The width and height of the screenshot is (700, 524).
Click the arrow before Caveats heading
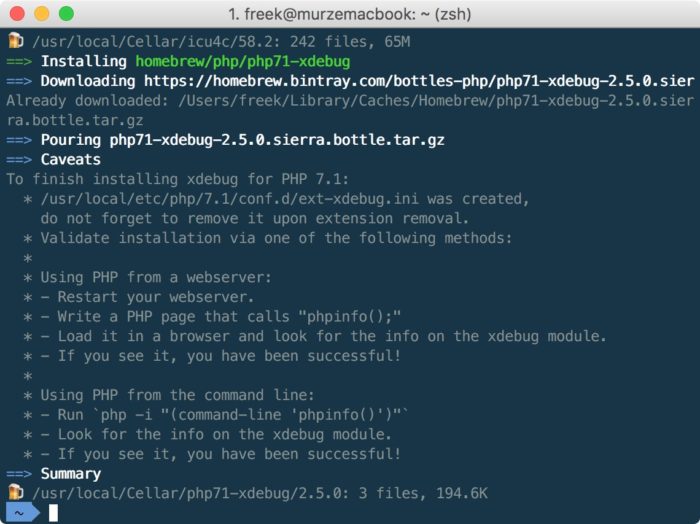point(19,159)
